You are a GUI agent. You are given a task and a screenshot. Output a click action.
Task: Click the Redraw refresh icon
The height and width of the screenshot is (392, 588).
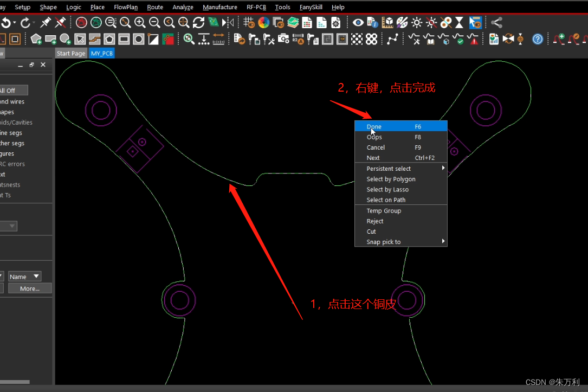(198, 22)
